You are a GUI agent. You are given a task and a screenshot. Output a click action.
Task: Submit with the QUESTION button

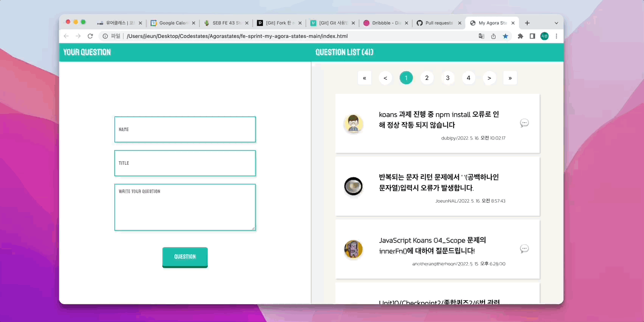click(x=185, y=257)
